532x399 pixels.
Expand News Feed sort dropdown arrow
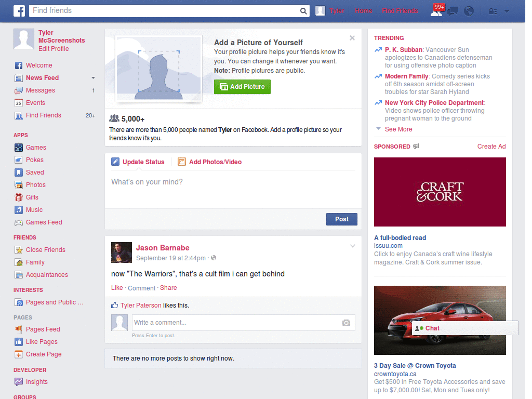click(94, 78)
